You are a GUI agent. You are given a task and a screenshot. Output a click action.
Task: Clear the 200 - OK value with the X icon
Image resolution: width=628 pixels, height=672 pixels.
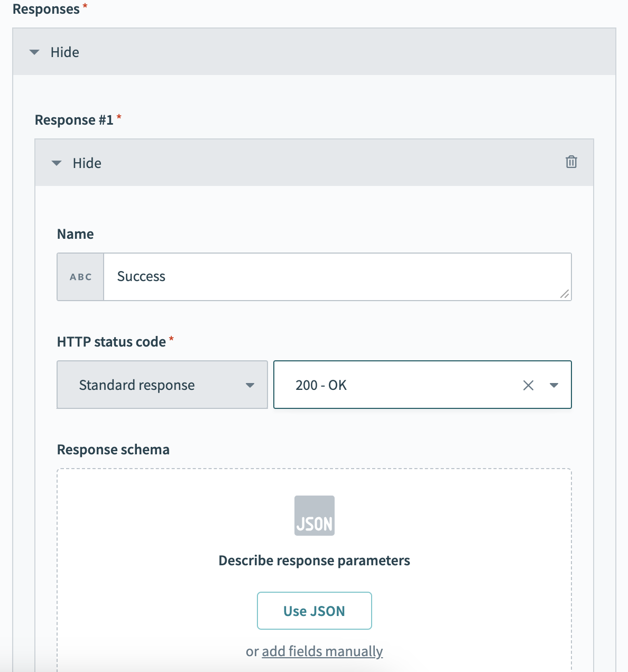pos(528,385)
